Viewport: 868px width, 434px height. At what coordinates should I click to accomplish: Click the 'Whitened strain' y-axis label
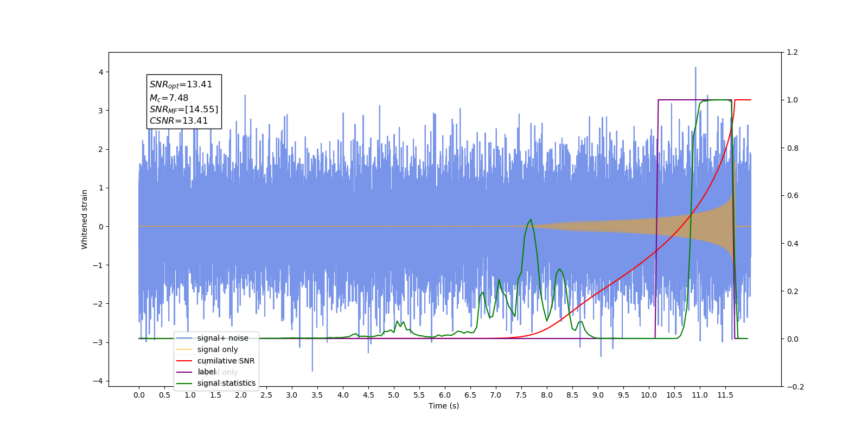click(84, 219)
